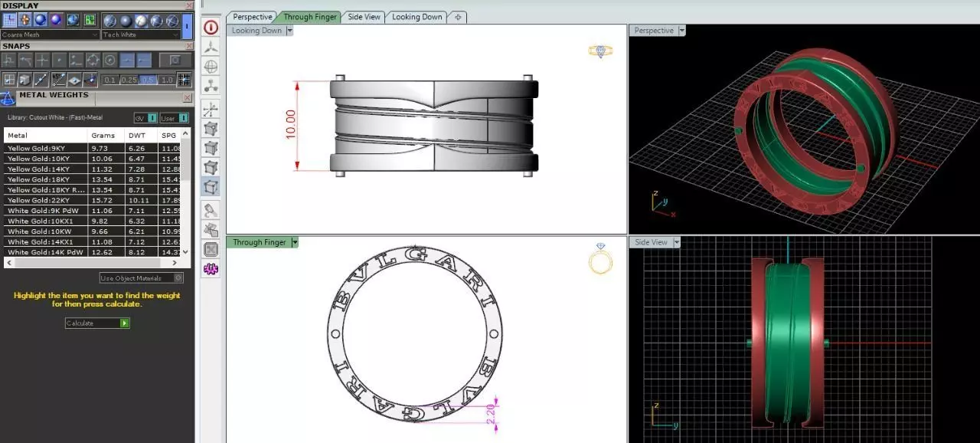Close the Metal Weights panel
The width and height of the screenshot is (980, 443).
188,98
